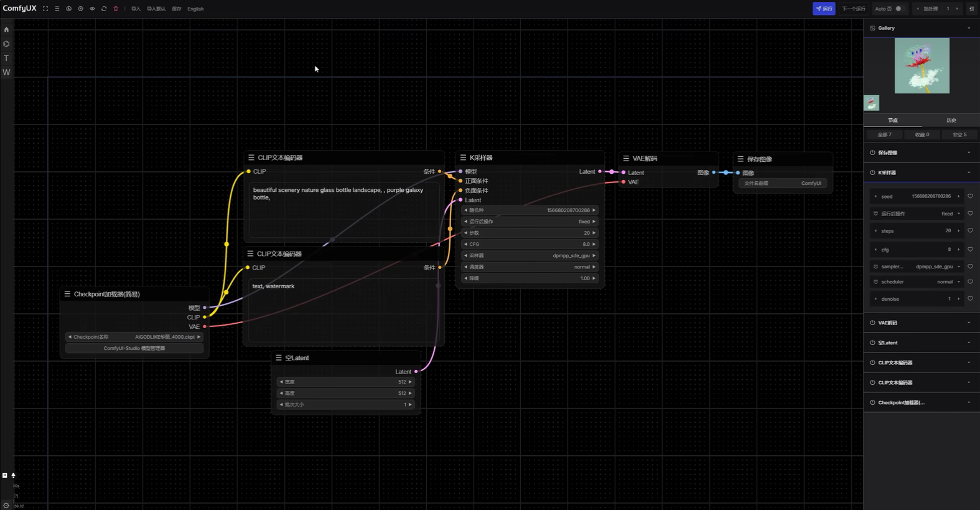Click the red trash icon in top toolbar

click(116, 9)
